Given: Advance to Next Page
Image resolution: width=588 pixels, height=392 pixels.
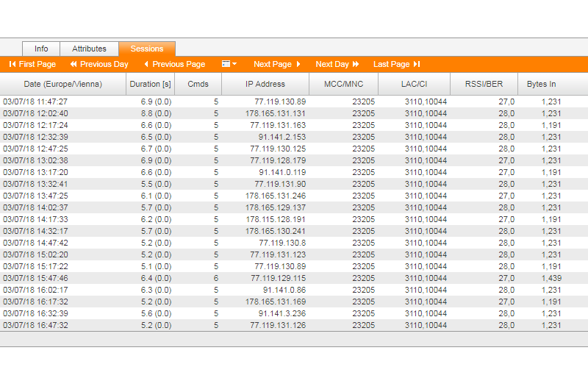Looking at the screenshot, I should (x=277, y=65).
